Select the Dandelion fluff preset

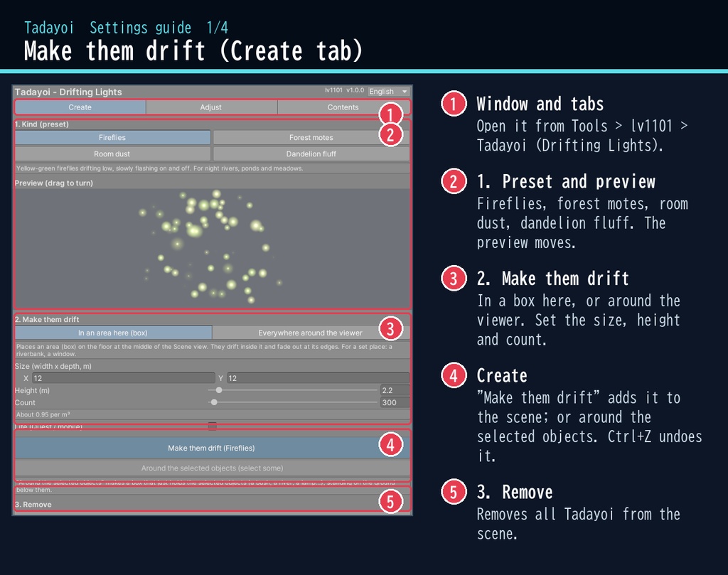tap(311, 154)
